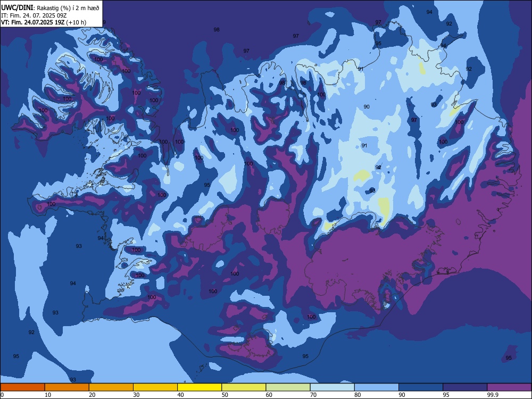The width and height of the screenshot is (532, 399).
Task: Click the '60' tick label in the legend
Action: (x=269, y=395)
